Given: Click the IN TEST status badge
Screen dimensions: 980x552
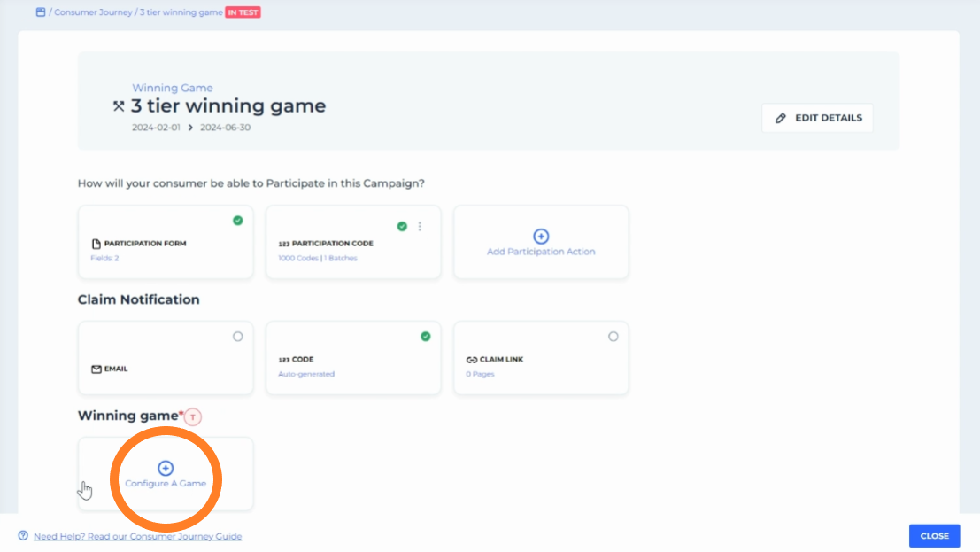Looking at the screenshot, I should 243,13.
